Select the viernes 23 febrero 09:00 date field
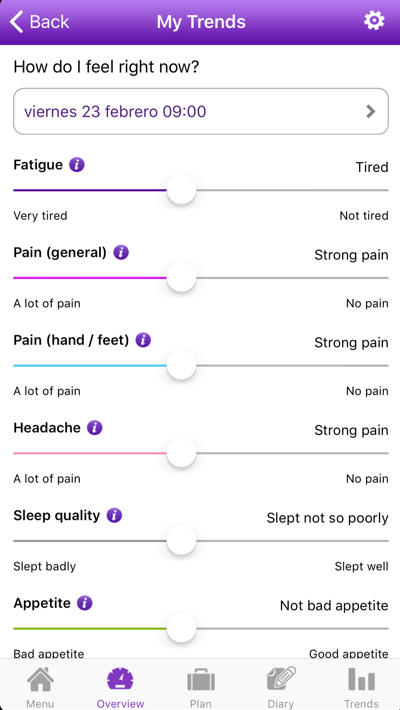 pos(201,111)
